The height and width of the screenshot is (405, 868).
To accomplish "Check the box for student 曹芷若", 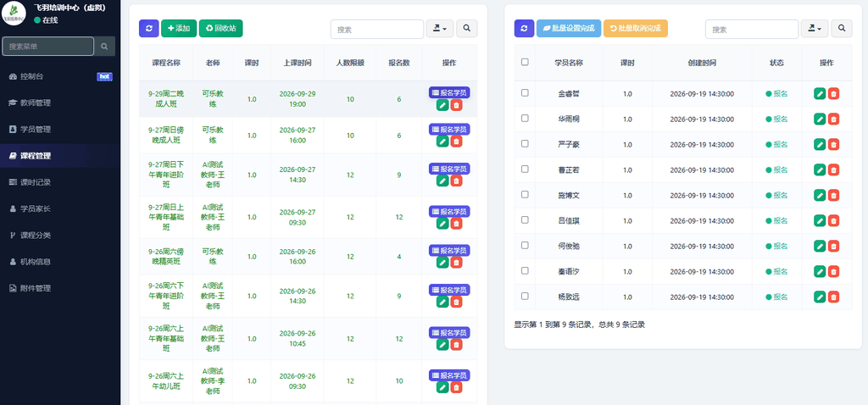I will (525, 169).
